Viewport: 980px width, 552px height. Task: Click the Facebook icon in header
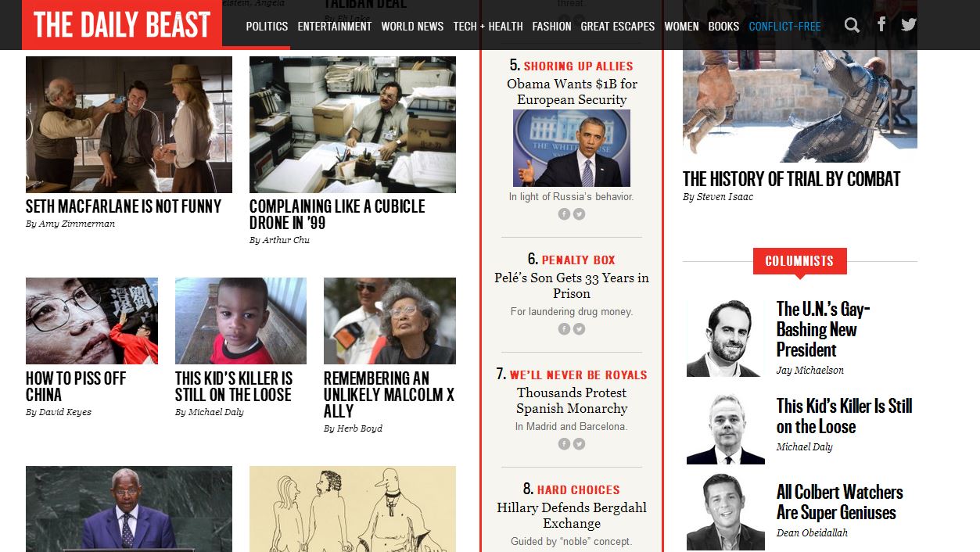(881, 25)
